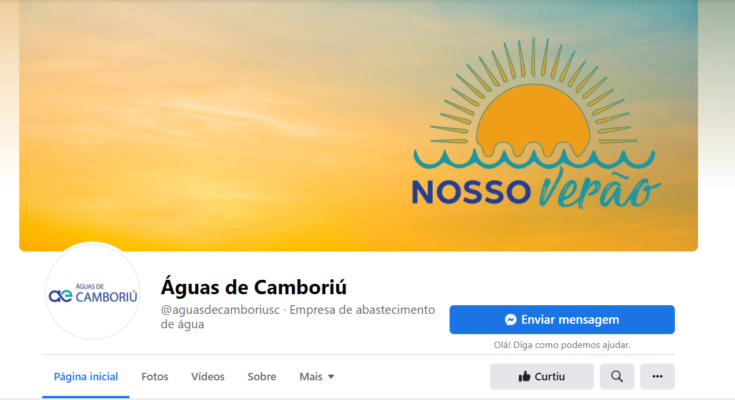The height and width of the screenshot is (400, 735).
Task: Open the three-dots more options button
Action: pos(657,377)
